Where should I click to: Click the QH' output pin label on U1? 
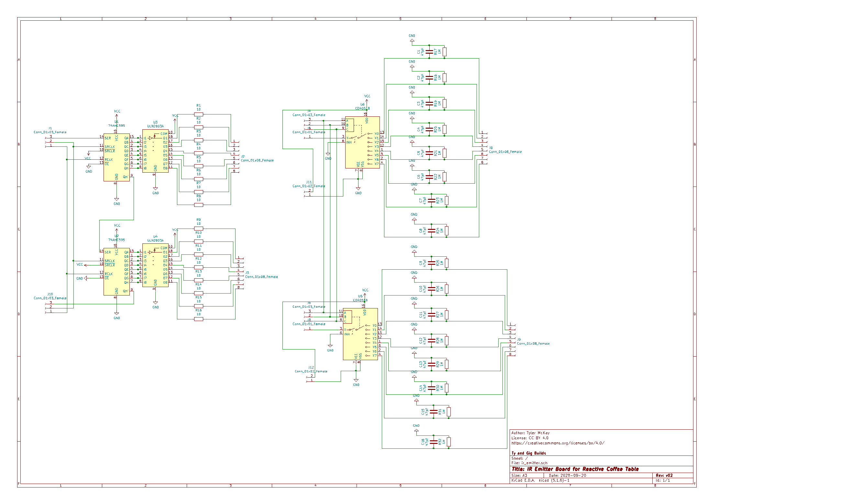pyautogui.click(x=126, y=177)
